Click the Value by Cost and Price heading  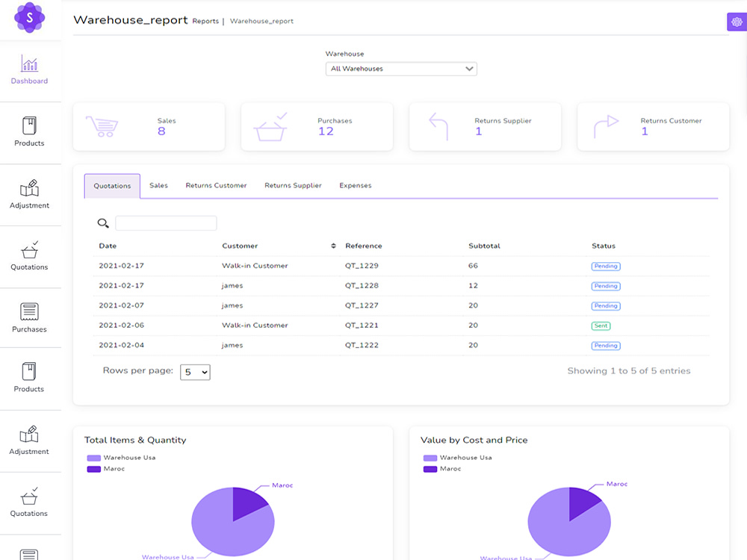pos(474,440)
